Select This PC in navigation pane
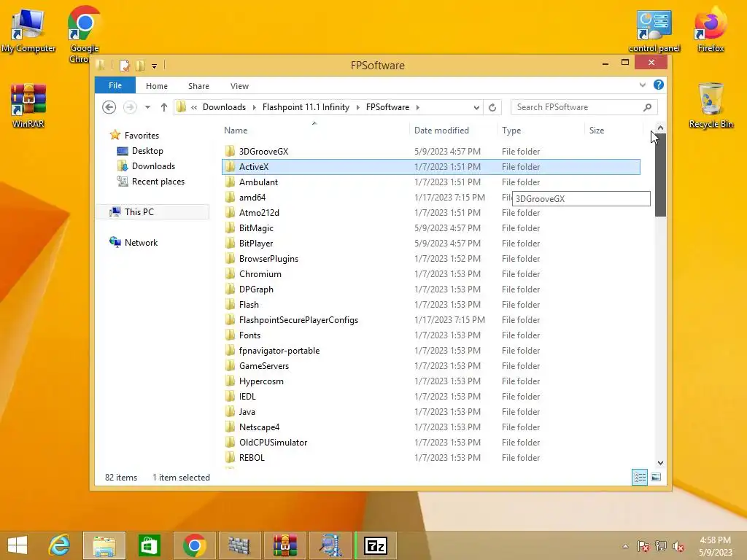 [153, 212]
